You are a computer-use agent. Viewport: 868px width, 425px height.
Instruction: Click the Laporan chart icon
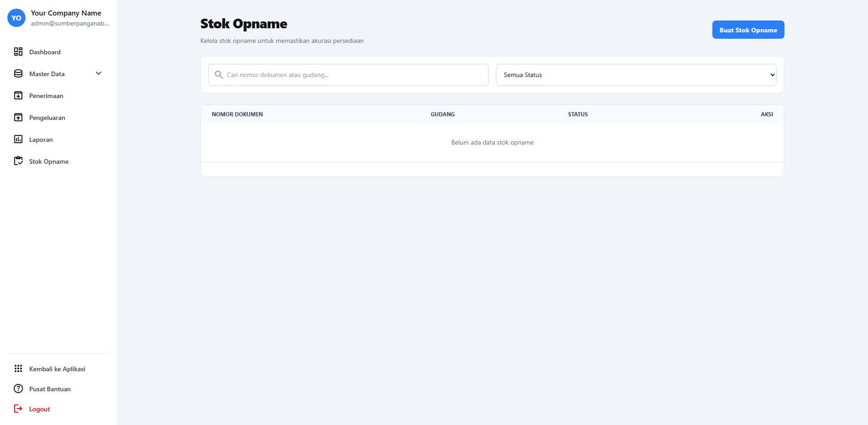18,139
